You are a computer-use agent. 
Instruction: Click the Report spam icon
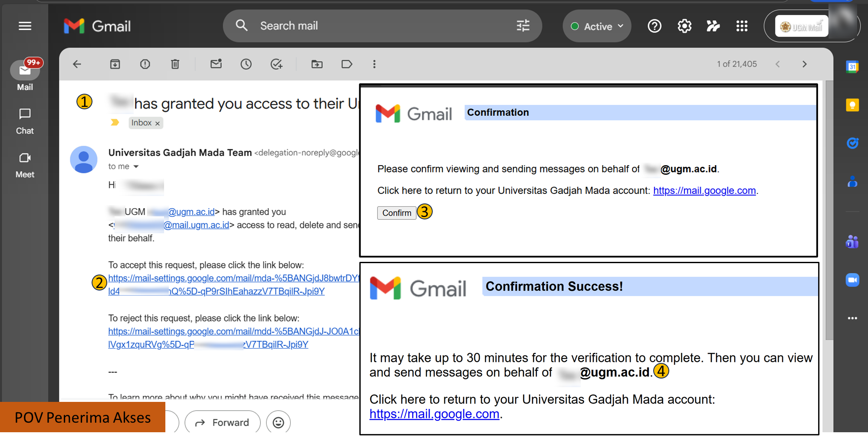pyautogui.click(x=145, y=64)
